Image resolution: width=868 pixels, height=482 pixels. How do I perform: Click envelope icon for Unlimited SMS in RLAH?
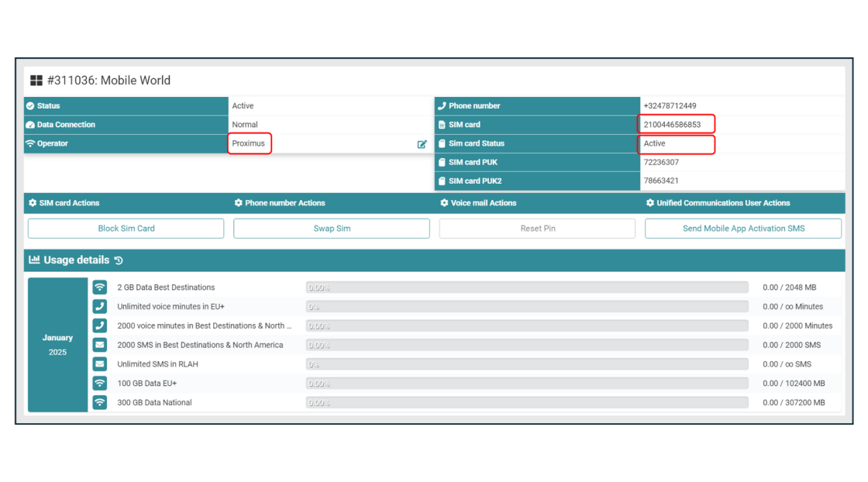click(x=100, y=364)
